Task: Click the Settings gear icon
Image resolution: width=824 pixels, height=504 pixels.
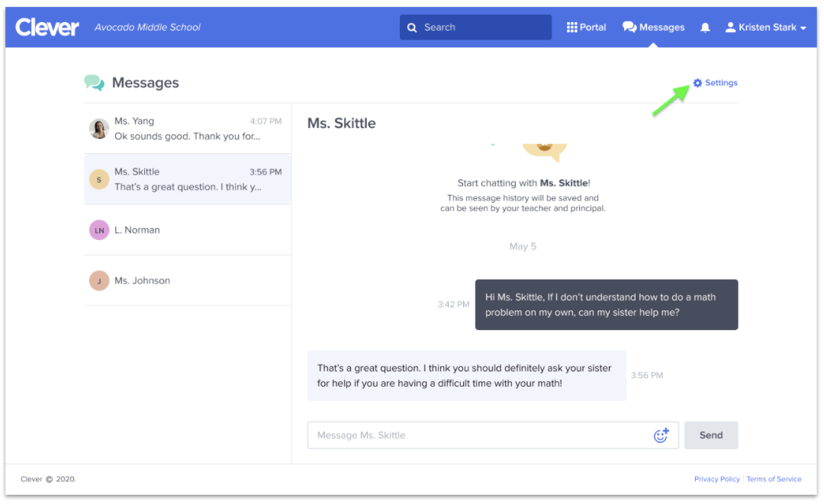Action: pyautogui.click(x=697, y=83)
